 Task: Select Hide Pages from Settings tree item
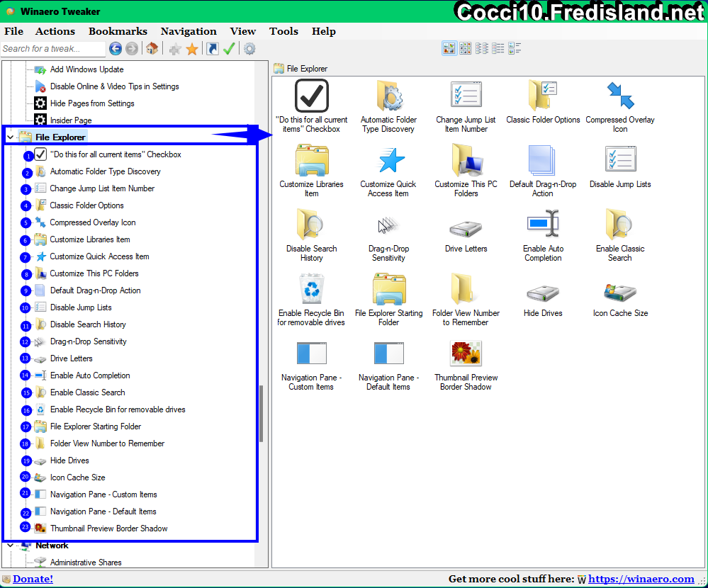tap(92, 103)
